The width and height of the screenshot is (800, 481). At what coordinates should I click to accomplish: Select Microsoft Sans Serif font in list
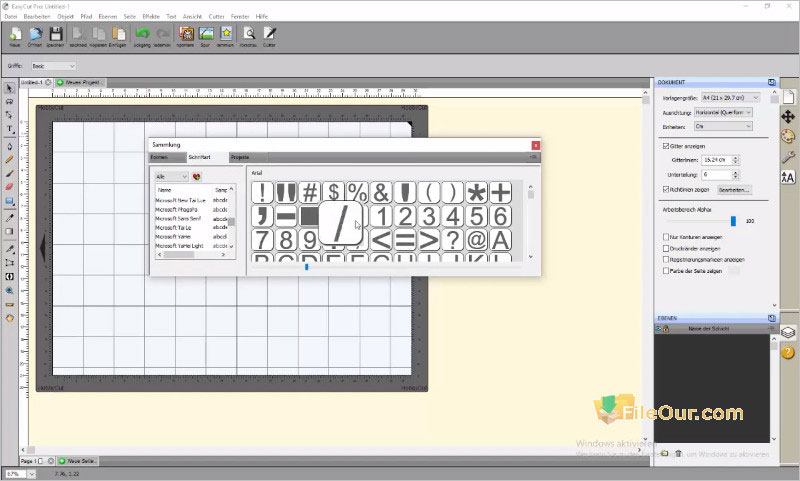[178, 218]
